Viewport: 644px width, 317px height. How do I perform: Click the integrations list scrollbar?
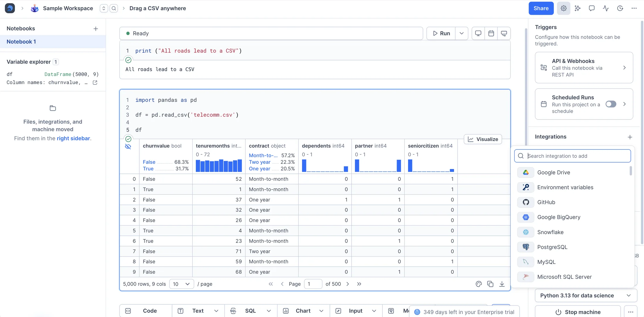(631, 171)
